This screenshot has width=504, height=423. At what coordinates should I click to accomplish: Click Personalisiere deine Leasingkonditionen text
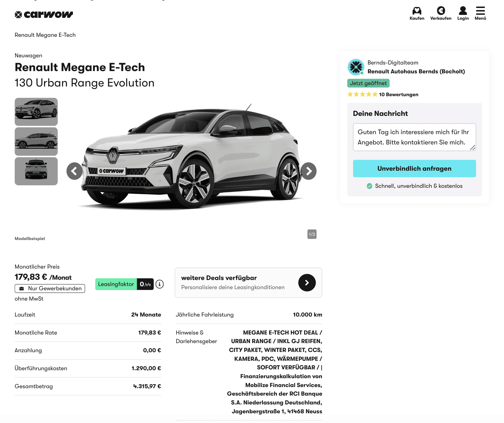(x=233, y=287)
